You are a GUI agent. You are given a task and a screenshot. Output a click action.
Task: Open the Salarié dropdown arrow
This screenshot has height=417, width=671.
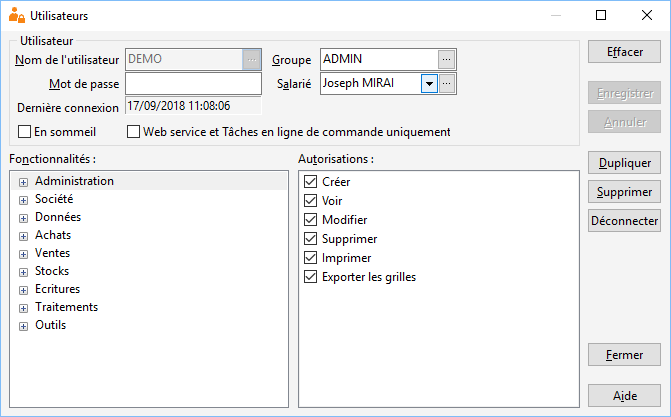click(x=429, y=83)
